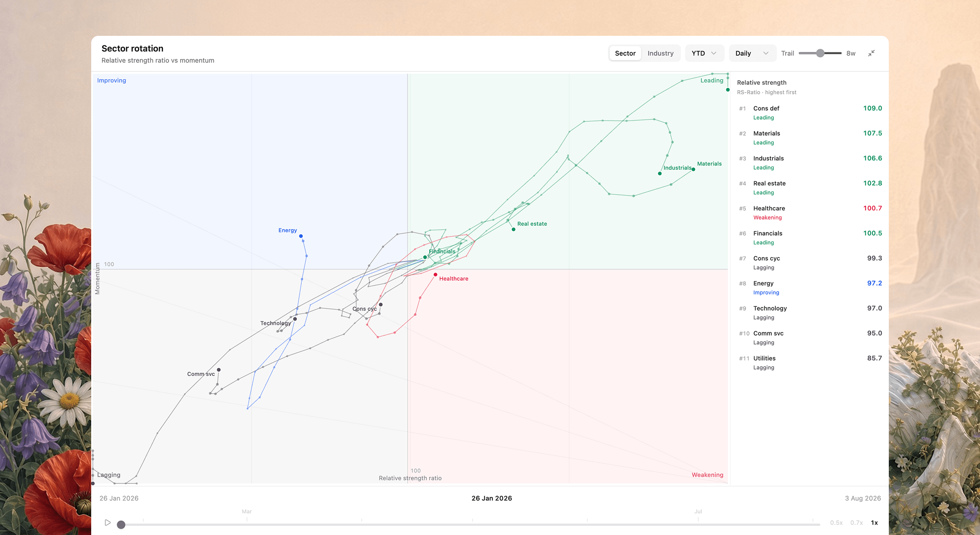Click the Materials chart label
This screenshot has height=535, width=980.
(x=709, y=164)
